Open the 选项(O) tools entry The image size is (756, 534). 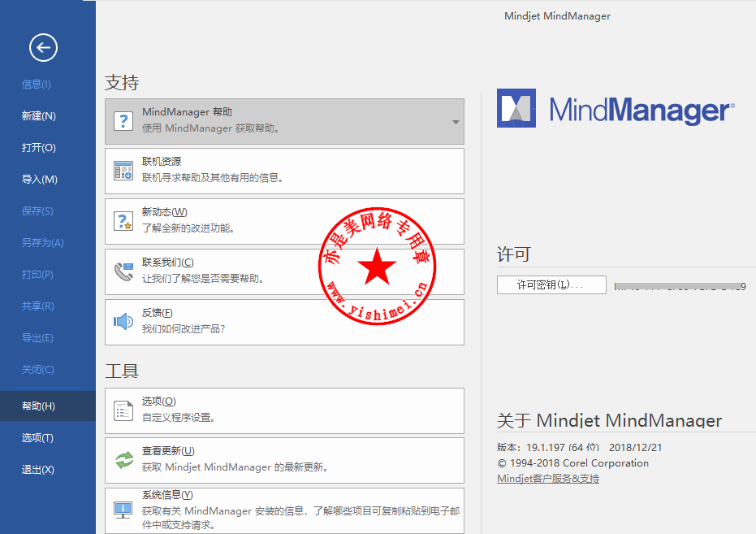(x=284, y=411)
